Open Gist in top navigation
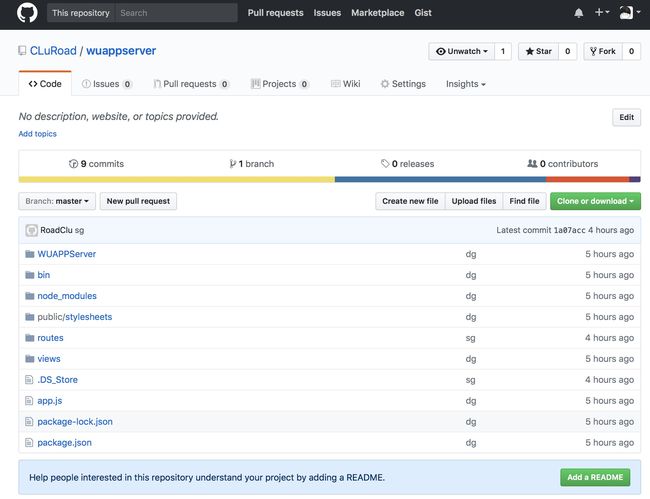 [x=423, y=13]
